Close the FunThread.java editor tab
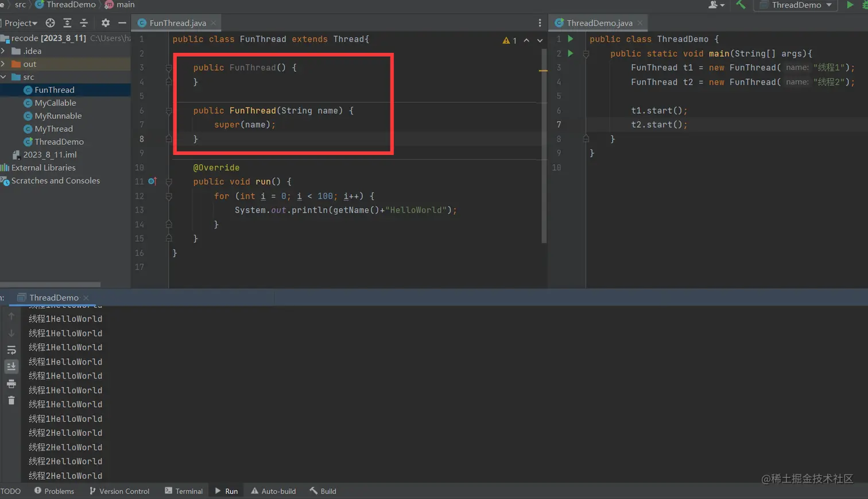This screenshot has width=868, height=499. coord(214,23)
